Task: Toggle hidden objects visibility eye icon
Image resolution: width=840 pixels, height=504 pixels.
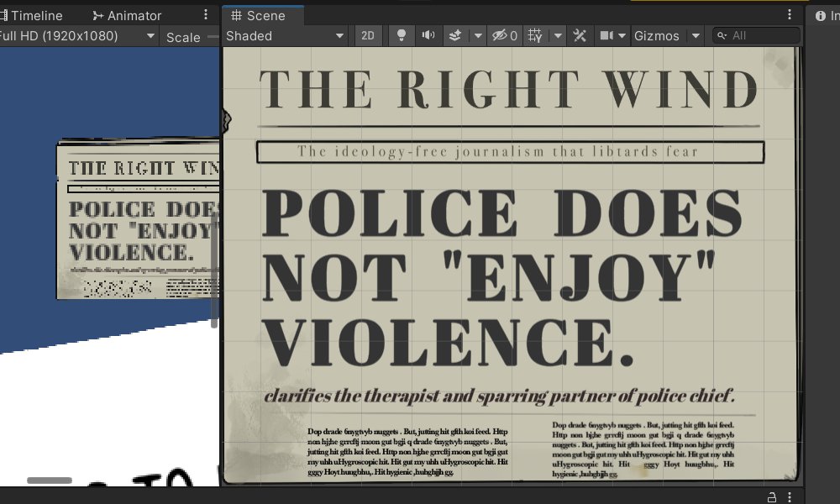Action: click(504, 36)
